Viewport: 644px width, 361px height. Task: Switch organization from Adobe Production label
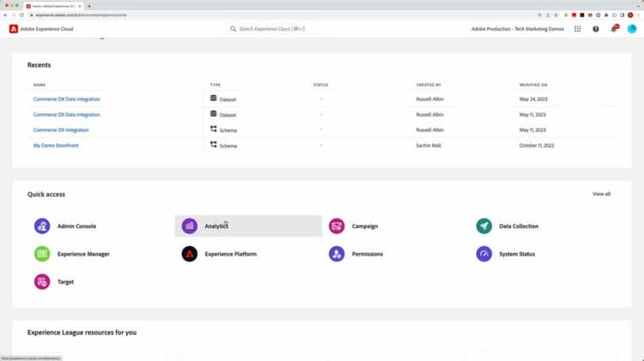(518, 29)
